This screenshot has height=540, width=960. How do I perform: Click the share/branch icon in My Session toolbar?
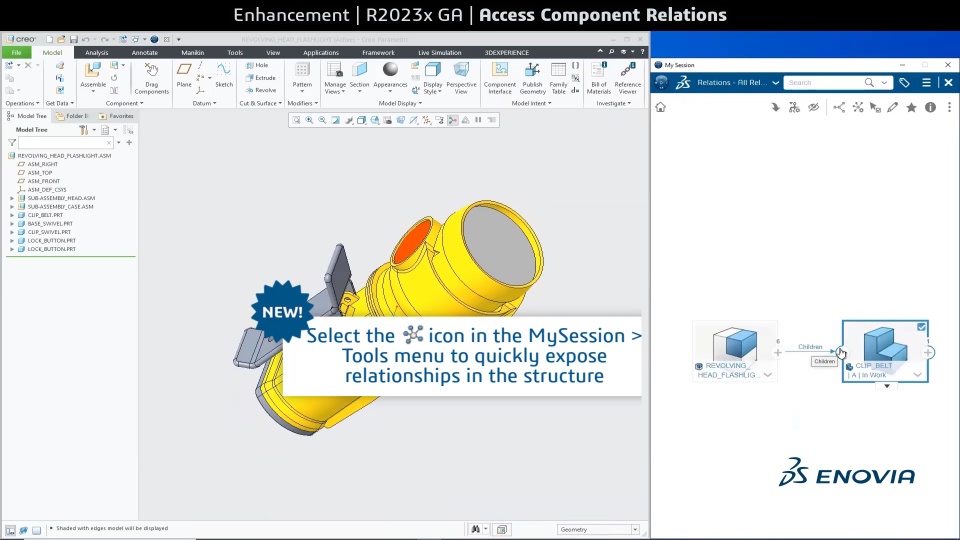839,107
